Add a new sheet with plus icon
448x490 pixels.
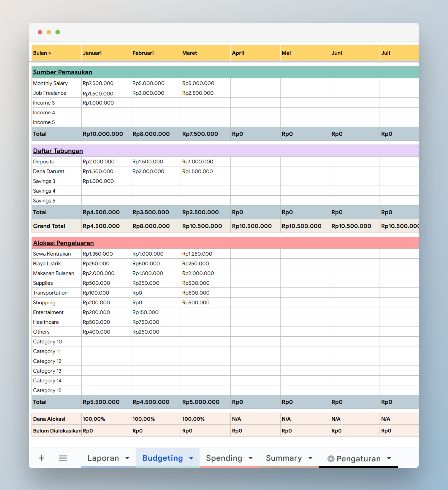pos(41,458)
